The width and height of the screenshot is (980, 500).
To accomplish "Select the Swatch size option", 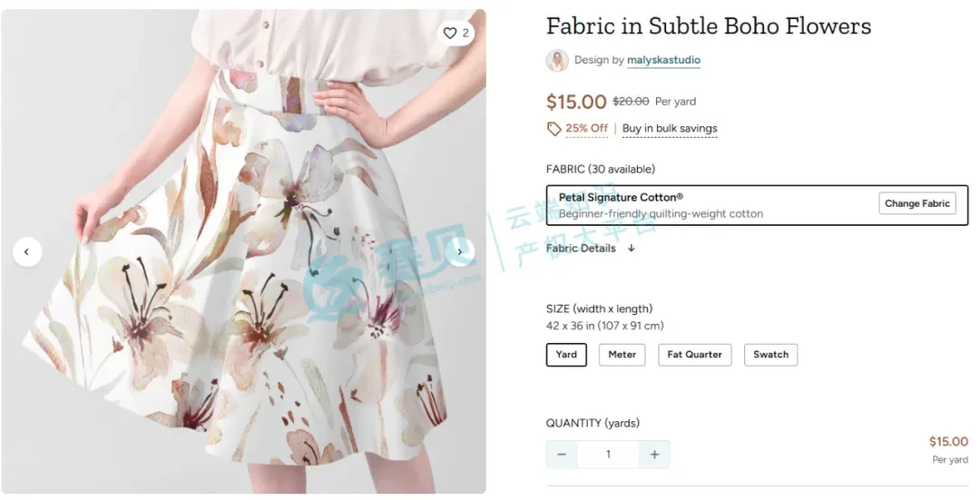I will coord(770,355).
